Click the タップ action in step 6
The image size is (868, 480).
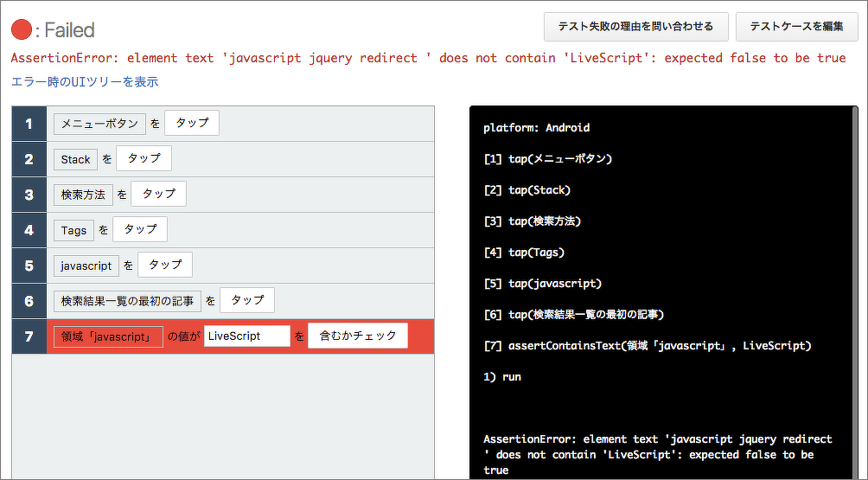pyautogui.click(x=247, y=301)
